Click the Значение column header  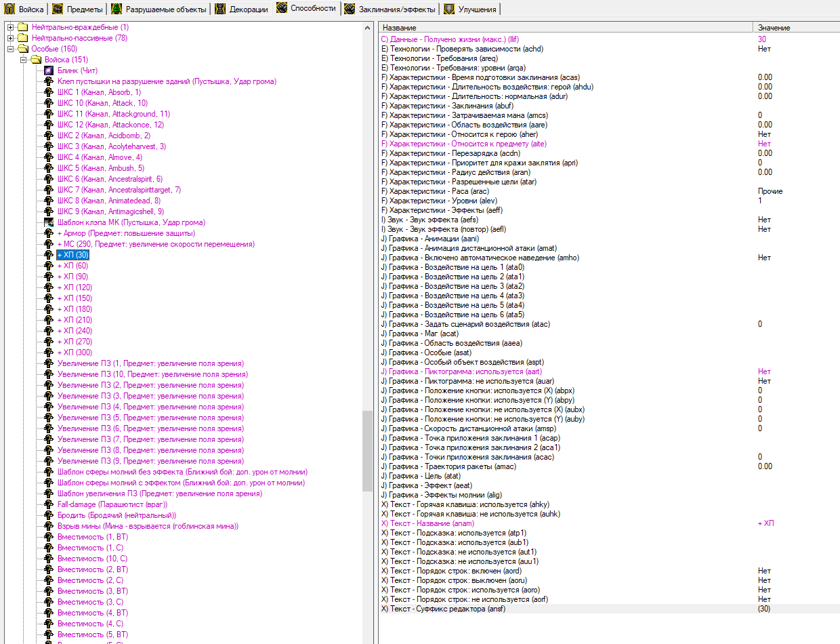click(797, 28)
